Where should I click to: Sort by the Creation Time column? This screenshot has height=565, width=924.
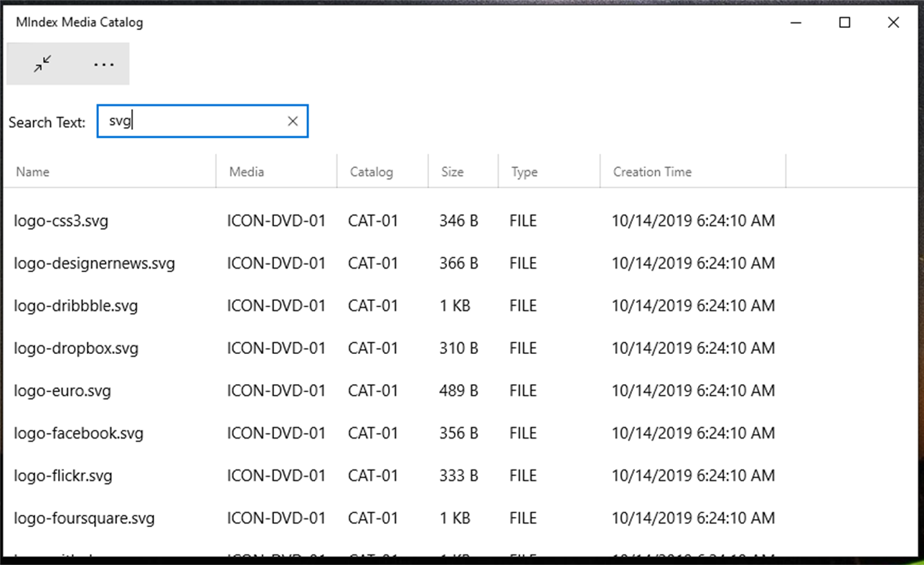tap(651, 172)
